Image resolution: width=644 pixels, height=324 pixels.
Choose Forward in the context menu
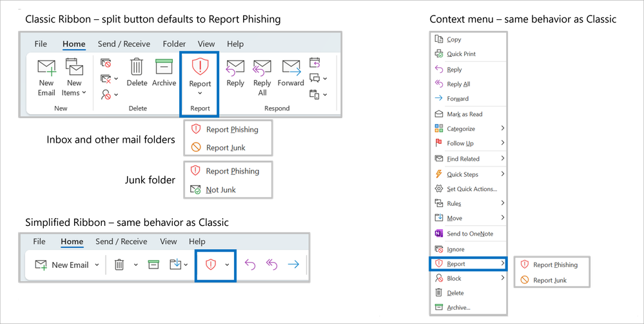coord(469,98)
